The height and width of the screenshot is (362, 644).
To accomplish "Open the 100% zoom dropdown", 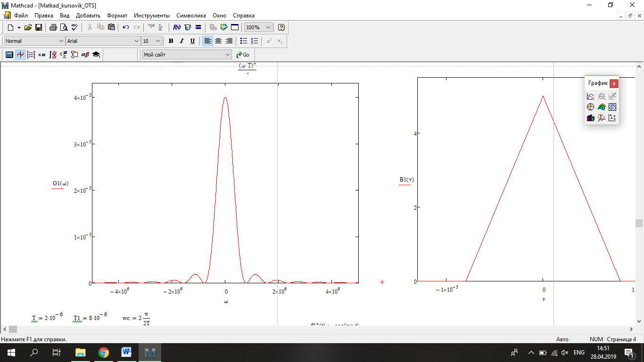I will coord(268,27).
